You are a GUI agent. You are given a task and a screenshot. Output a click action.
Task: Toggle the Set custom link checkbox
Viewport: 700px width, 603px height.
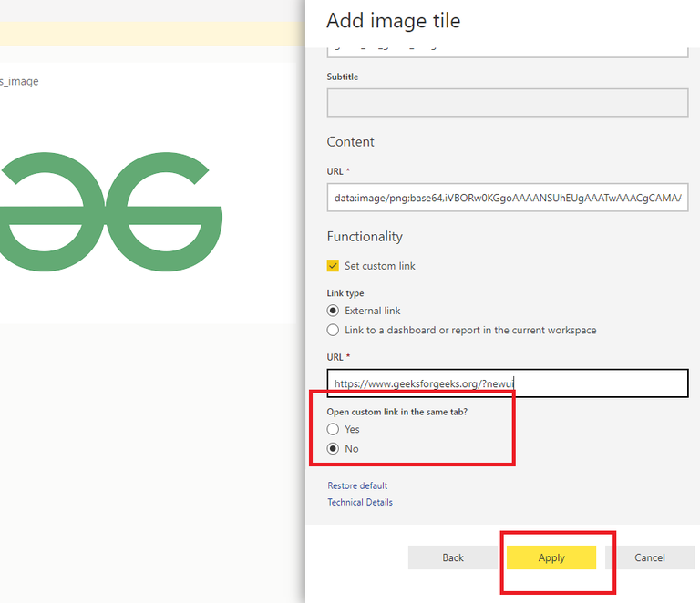click(x=333, y=266)
